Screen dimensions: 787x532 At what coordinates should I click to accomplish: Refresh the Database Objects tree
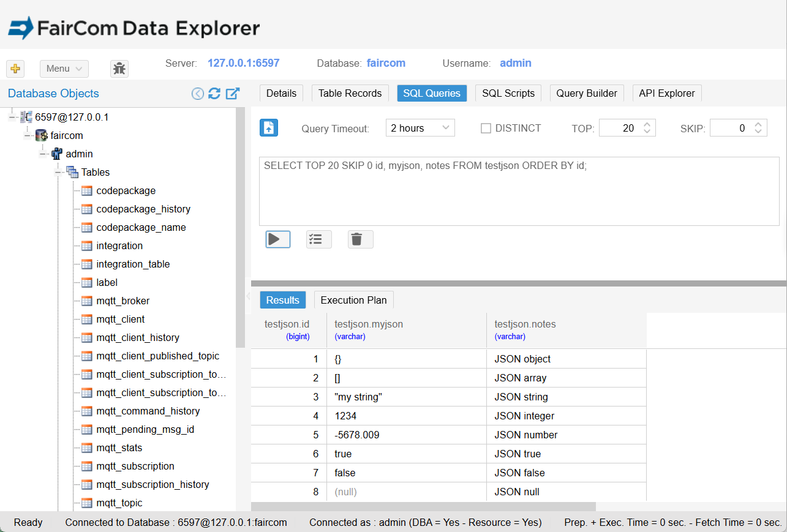click(x=214, y=94)
